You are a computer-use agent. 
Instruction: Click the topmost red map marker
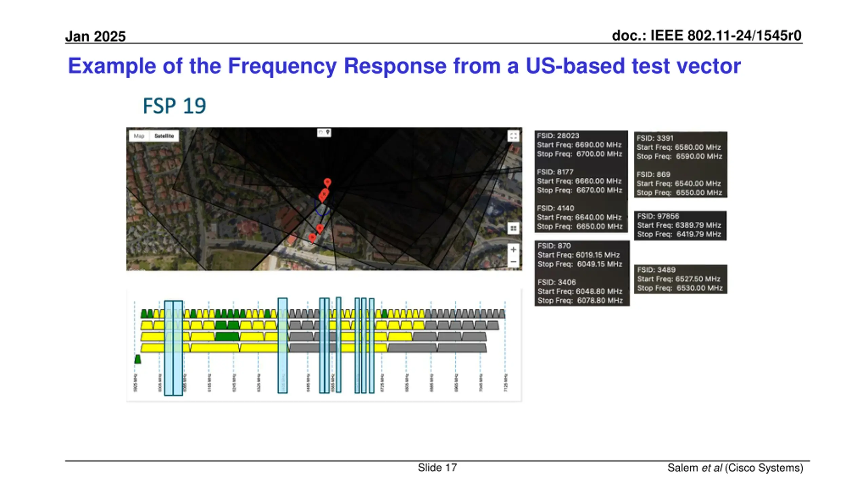click(x=327, y=183)
